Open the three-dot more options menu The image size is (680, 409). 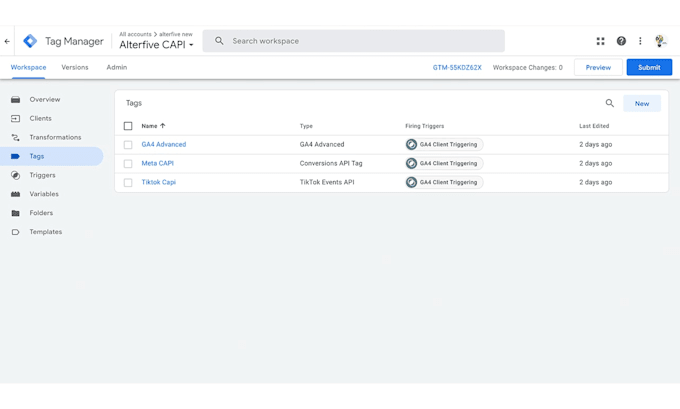coord(640,41)
